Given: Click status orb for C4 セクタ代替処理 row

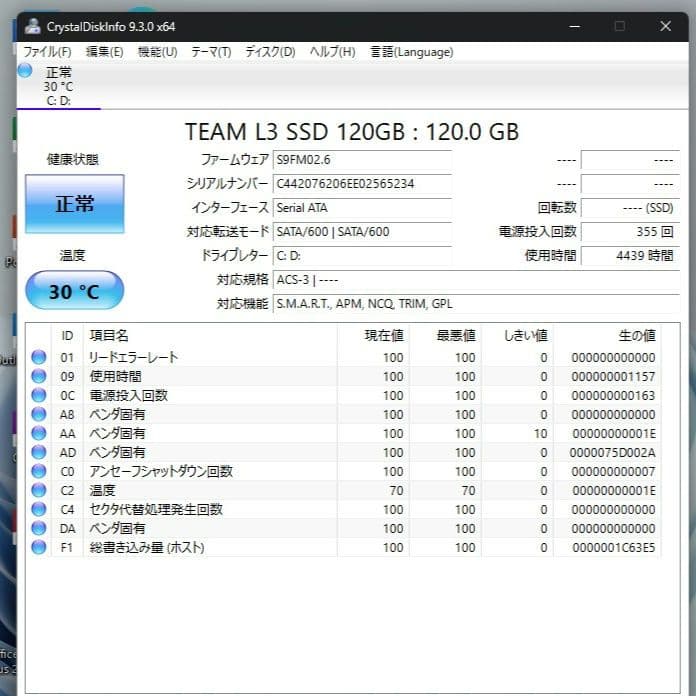Looking at the screenshot, I should point(39,509).
